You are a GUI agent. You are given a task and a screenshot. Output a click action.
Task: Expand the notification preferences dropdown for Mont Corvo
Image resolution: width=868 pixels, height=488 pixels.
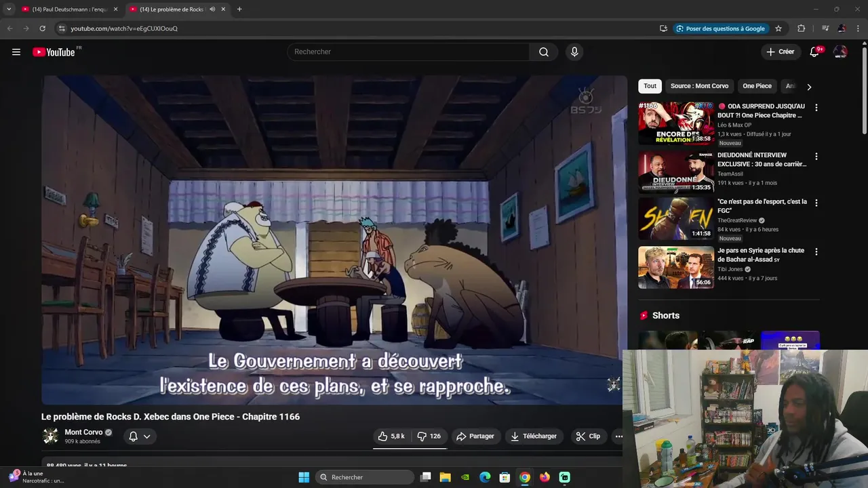pos(146,436)
